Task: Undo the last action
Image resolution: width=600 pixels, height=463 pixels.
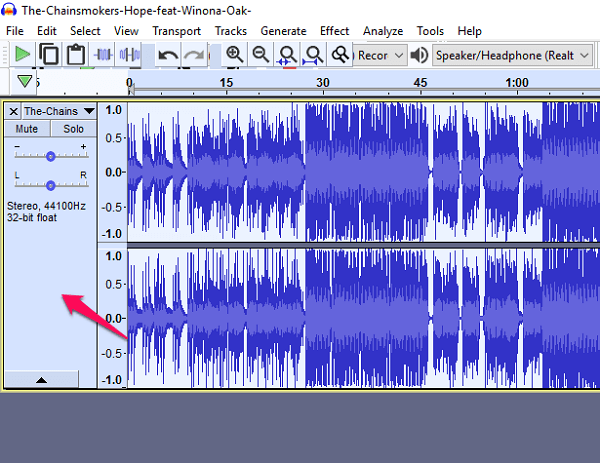Action: [x=168, y=55]
